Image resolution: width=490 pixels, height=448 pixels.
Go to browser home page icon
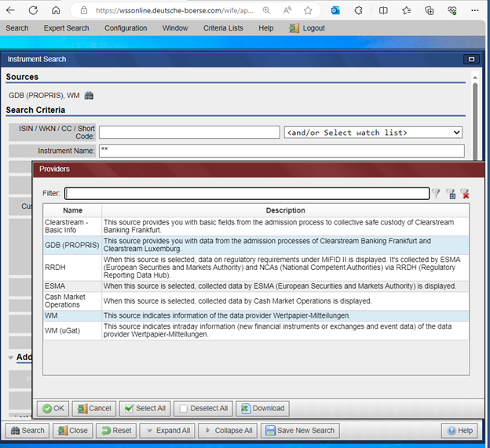[x=56, y=10]
